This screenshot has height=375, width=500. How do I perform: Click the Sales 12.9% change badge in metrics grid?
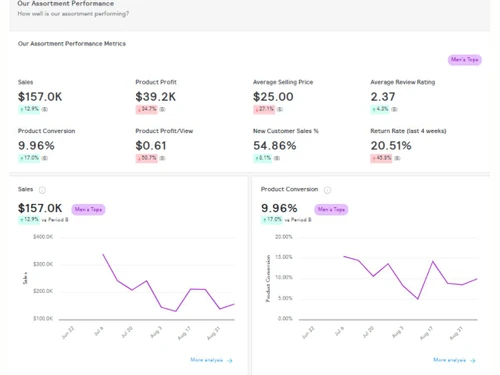[x=29, y=109]
